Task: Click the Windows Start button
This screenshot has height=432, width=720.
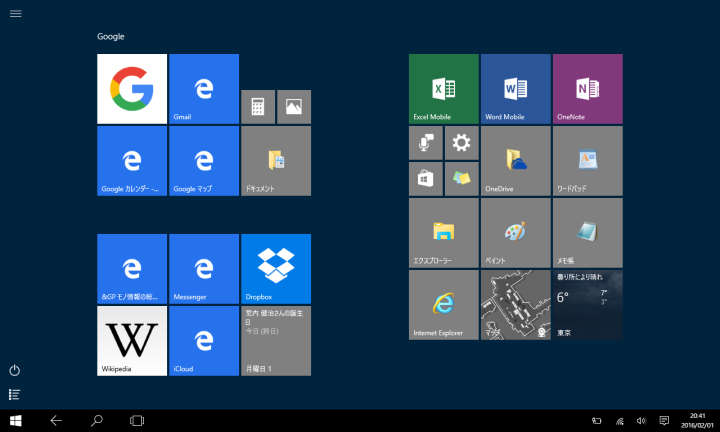Action: [16, 421]
